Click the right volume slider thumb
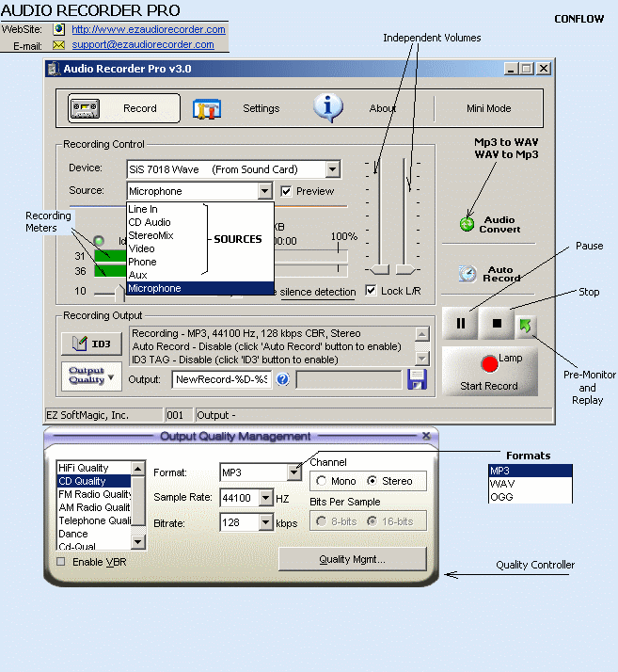The image size is (618, 672). tap(405, 269)
